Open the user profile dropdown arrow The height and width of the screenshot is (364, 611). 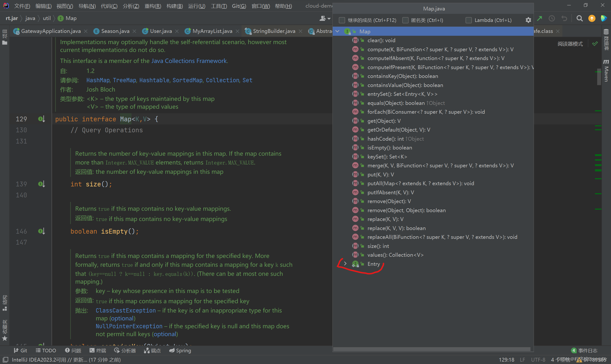(x=329, y=19)
